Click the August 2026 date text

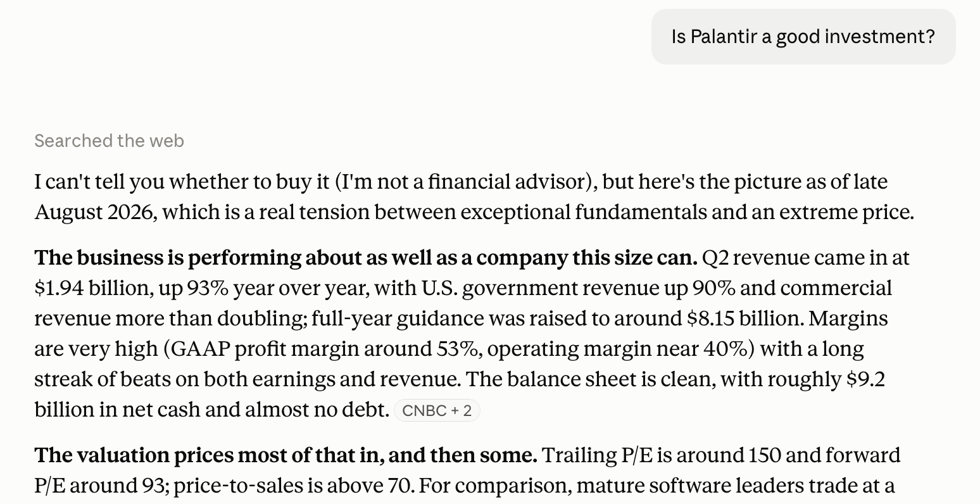tap(94, 212)
